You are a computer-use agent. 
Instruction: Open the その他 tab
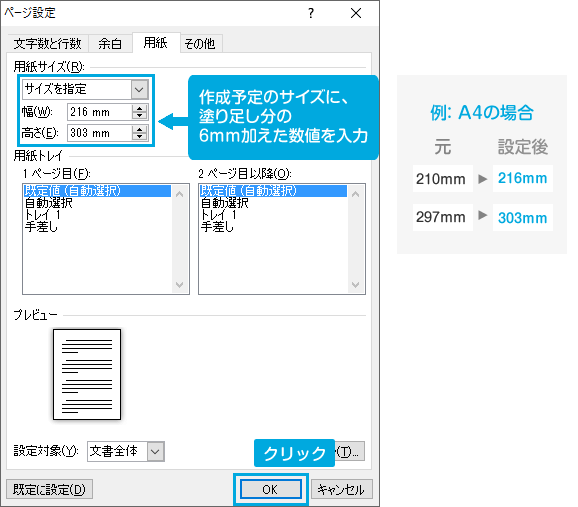200,44
